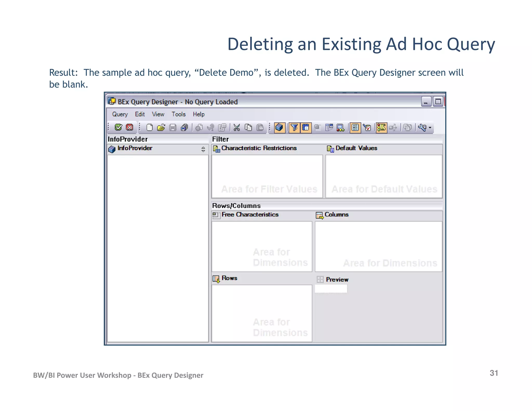Open the View menu
This screenshot has width=532, height=411.
pos(158,114)
